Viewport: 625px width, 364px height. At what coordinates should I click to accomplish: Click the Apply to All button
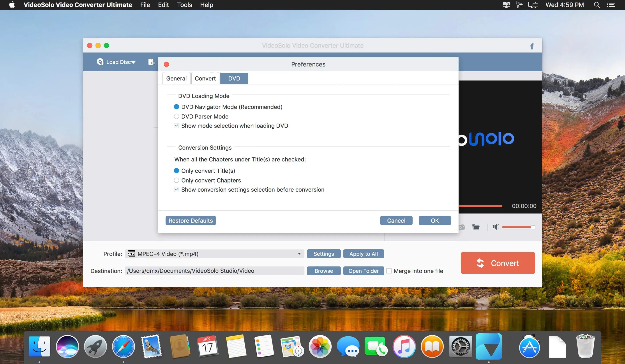tap(364, 254)
